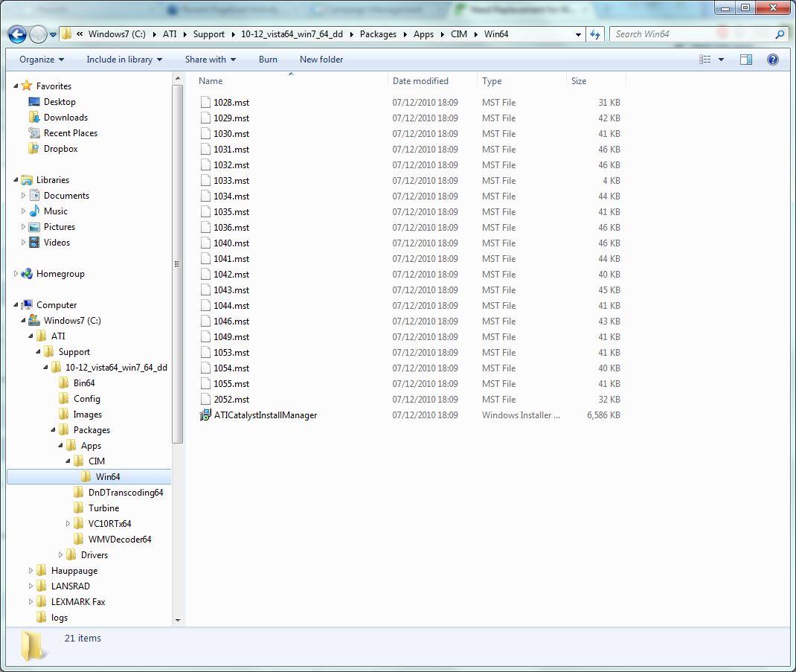Viewport: 796px width, 672px height.
Task: Expand the Include in library menu
Action: (124, 60)
